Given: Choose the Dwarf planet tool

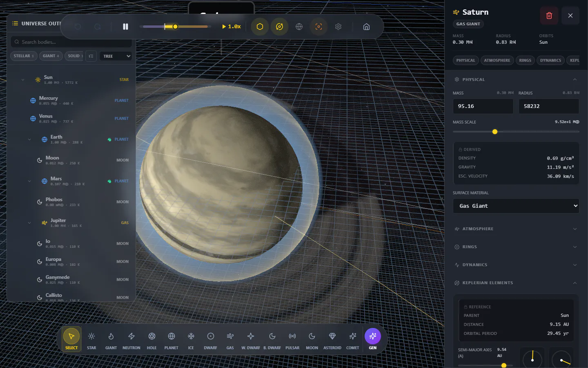Looking at the screenshot, I should coord(211,340).
